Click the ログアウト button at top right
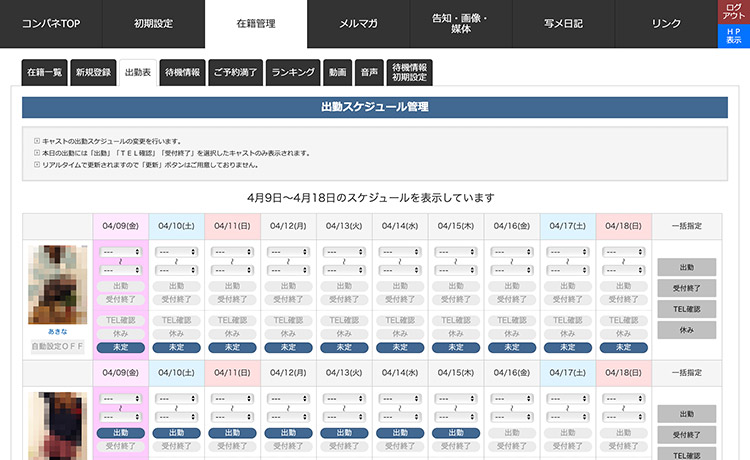This screenshot has height=460, width=750. 734,12
